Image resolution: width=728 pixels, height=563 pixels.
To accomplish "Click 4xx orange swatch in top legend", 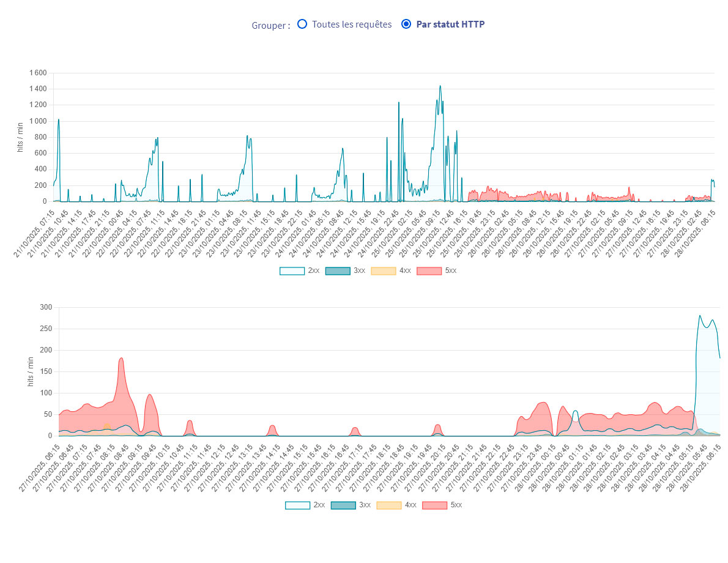I will coord(383,270).
